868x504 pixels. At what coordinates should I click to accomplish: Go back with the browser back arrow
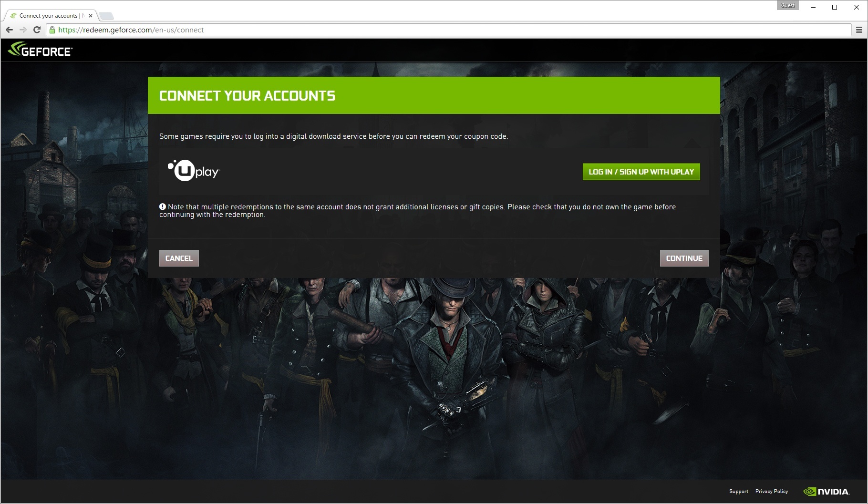9,30
